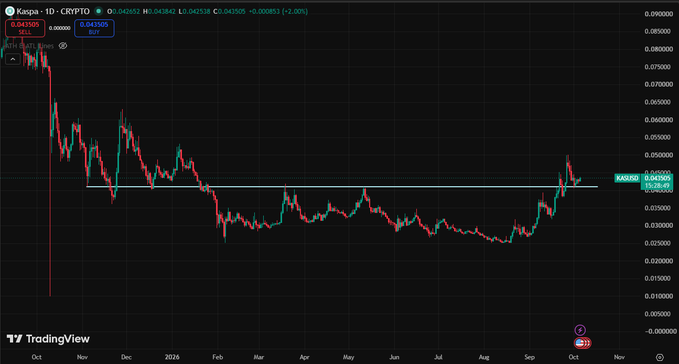Click the 0.060000 price axis label
The image size is (679, 364).
pos(659,120)
